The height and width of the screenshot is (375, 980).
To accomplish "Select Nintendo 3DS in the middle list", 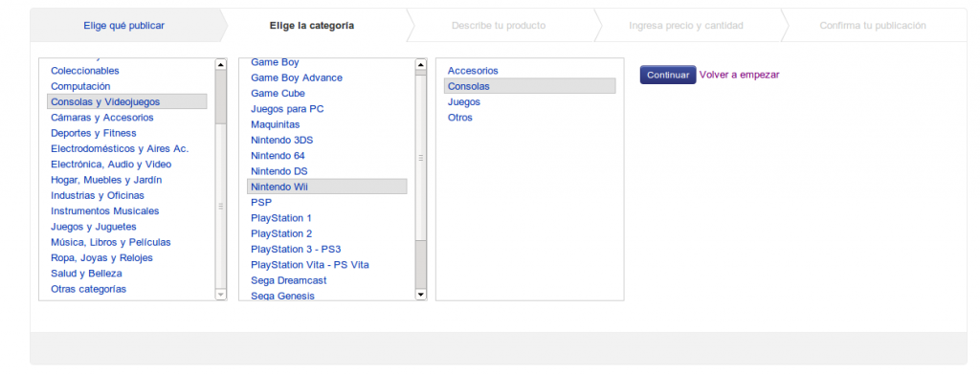I will coord(282,140).
